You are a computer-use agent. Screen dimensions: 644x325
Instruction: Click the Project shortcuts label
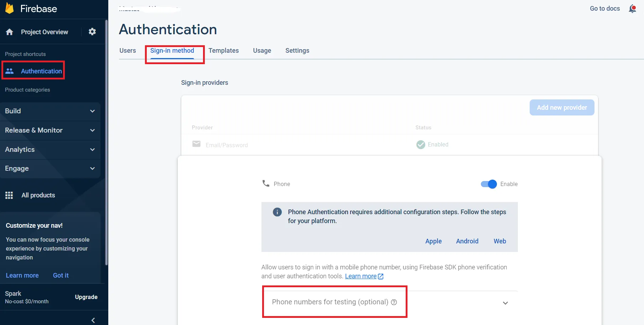coord(25,54)
